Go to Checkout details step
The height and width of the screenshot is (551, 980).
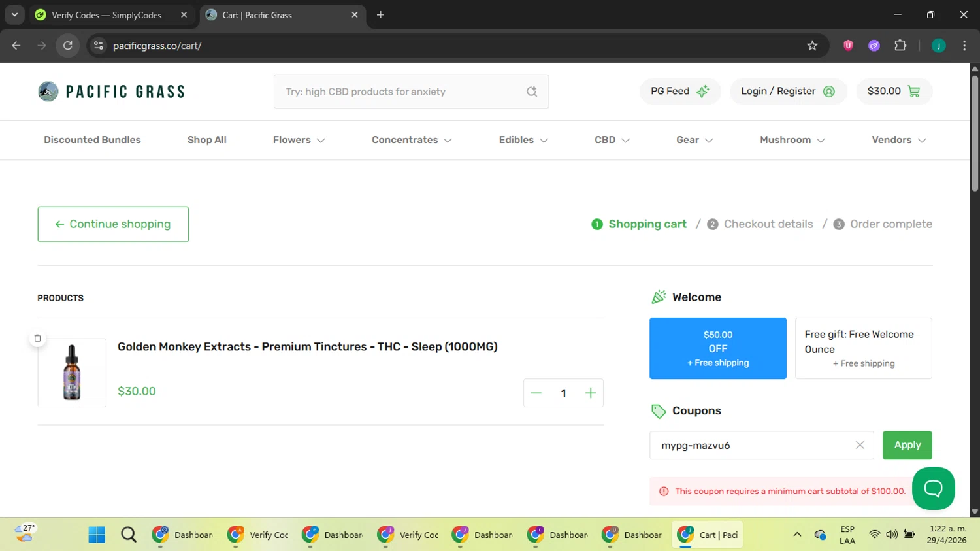coord(760,224)
